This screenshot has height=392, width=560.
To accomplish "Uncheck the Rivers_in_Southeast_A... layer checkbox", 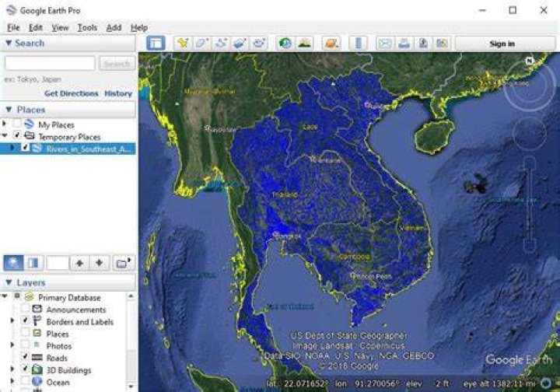I will (25, 148).
